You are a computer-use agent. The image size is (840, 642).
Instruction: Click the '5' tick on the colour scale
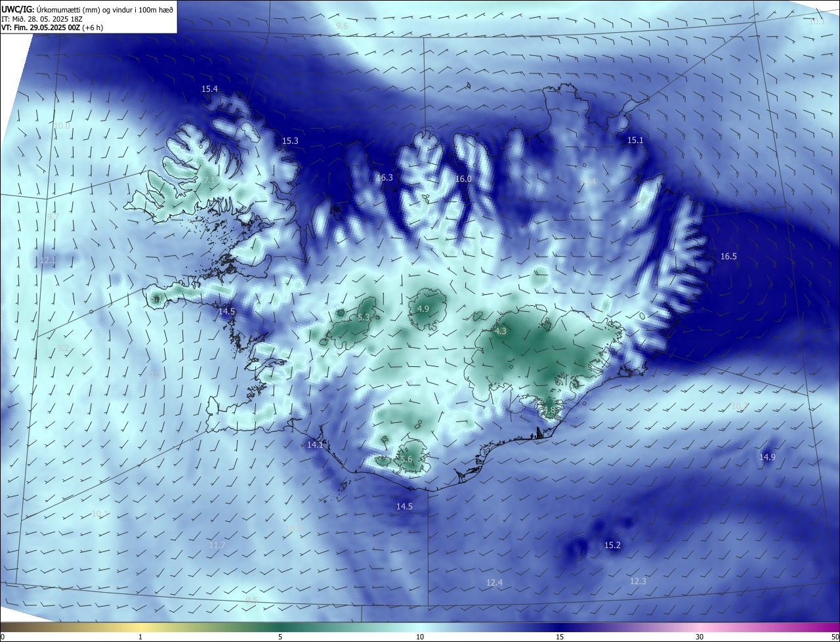click(280, 637)
